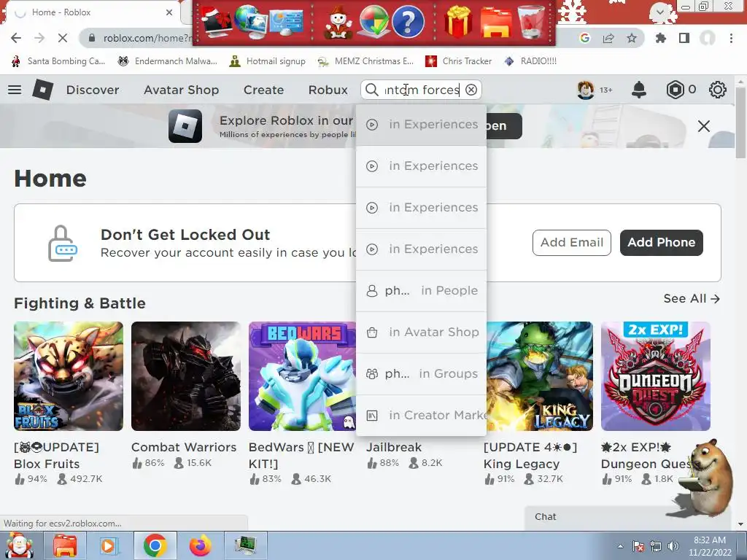The height and width of the screenshot is (560, 747).
Task: Open the Discover tab
Action: (93, 90)
